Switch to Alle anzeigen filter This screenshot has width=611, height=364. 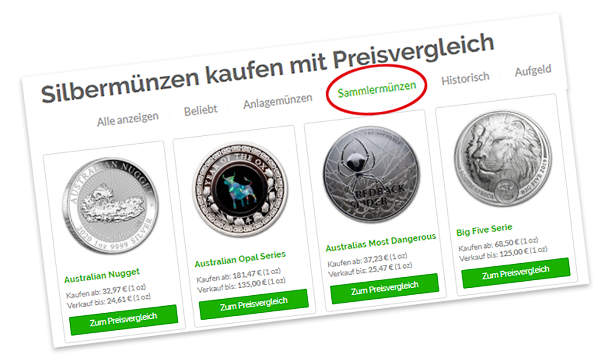click(127, 118)
